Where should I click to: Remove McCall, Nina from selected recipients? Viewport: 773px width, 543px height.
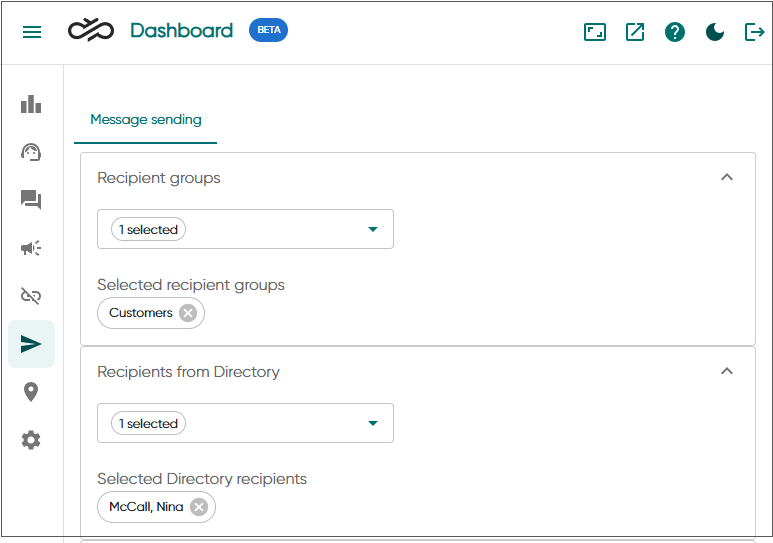point(199,507)
